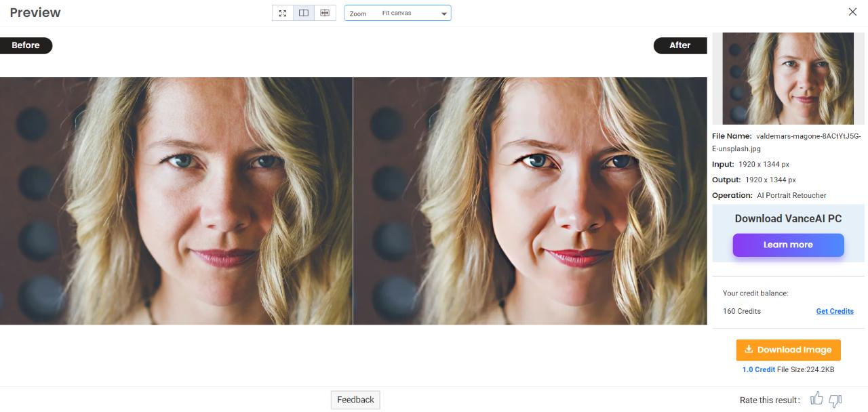Image resolution: width=868 pixels, height=412 pixels.
Task: Rate result with thumbs down icon
Action: coord(835,400)
